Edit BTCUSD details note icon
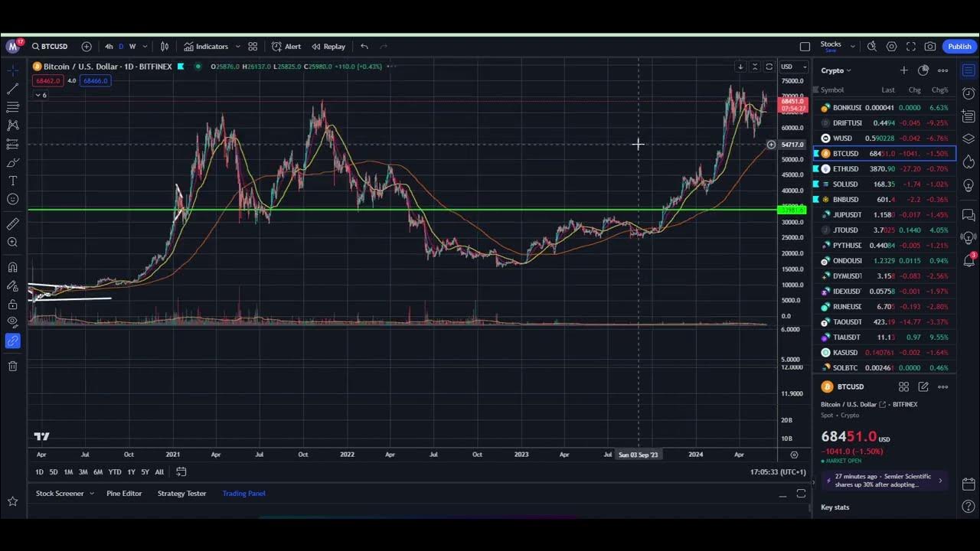This screenshot has width=980, height=551. pyautogui.click(x=923, y=387)
